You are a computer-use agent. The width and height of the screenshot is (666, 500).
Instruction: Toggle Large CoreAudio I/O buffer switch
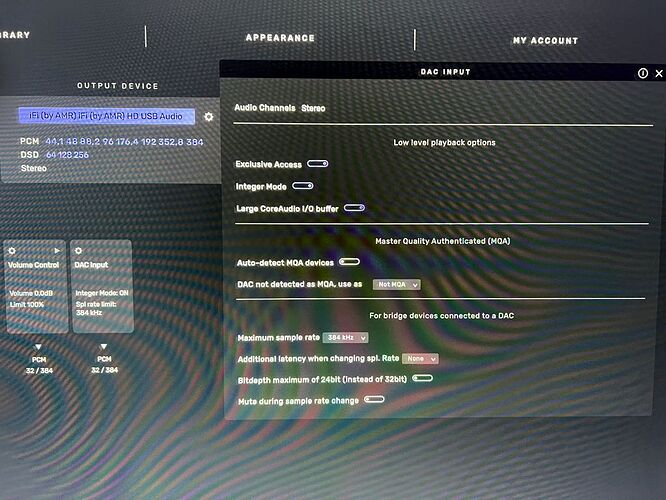point(354,208)
